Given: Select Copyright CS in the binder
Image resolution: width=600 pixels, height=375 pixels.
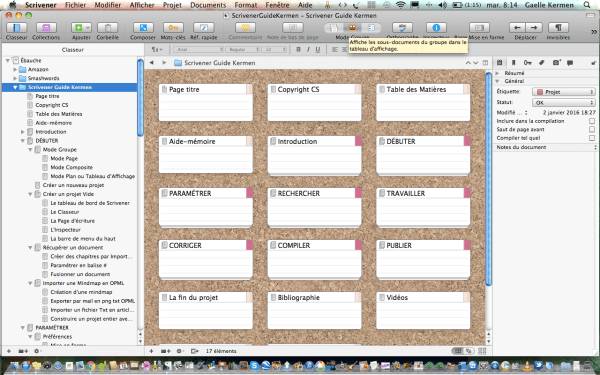Looking at the screenshot, I should click(52, 105).
